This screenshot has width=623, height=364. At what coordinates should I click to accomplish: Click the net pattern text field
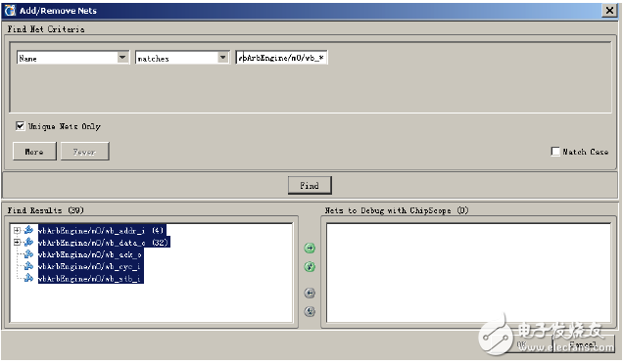coord(281,58)
